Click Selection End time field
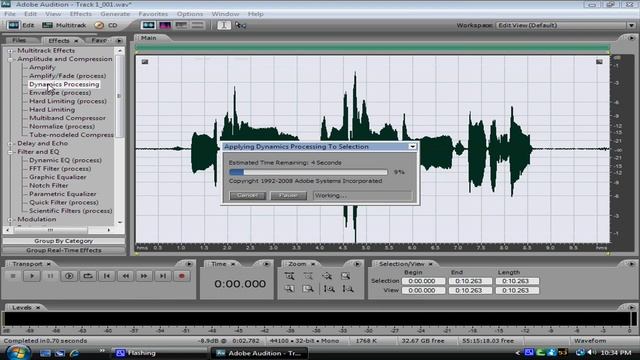The image size is (640, 360). coord(470,281)
